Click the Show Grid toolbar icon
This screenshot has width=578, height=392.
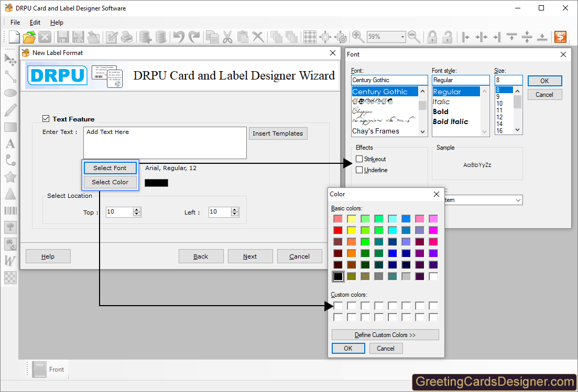[x=310, y=37]
